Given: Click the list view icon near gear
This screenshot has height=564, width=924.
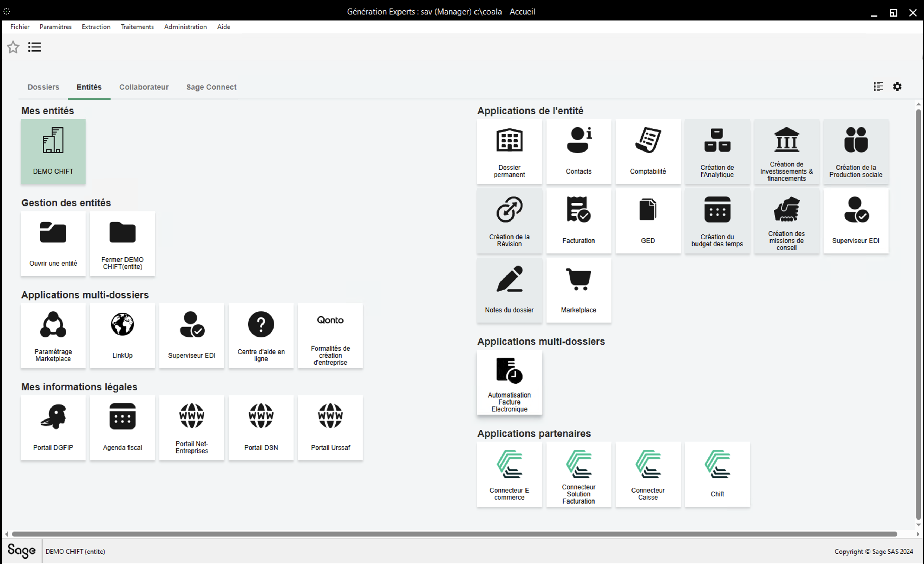Looking at the screenshot, I should click(878, 86).
